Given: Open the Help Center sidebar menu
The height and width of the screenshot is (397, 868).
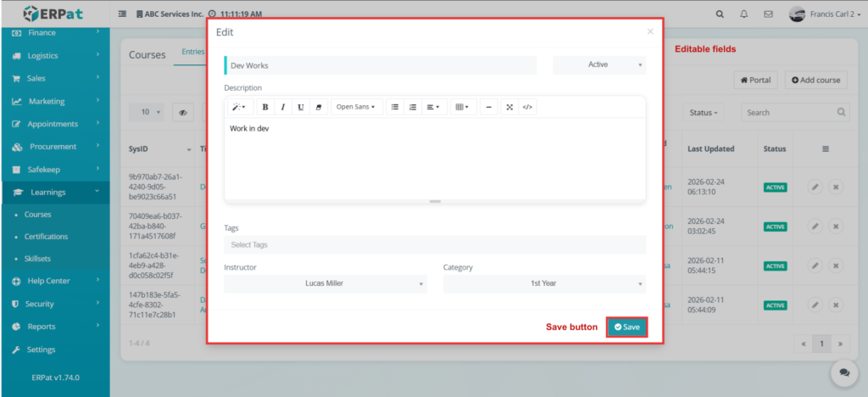Looking at the screenshot, I should pyautogui.click(x=55, y=281).
